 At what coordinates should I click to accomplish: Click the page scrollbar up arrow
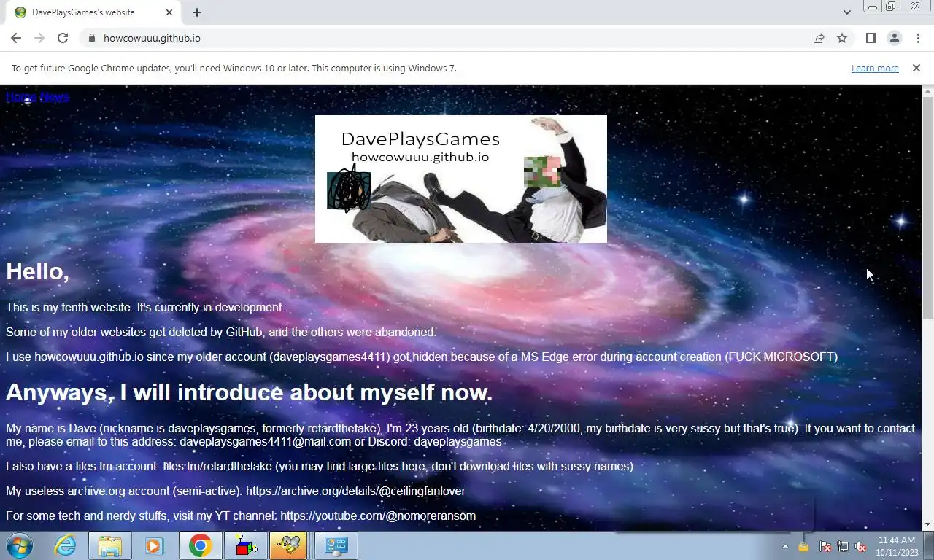coord(928,91)
